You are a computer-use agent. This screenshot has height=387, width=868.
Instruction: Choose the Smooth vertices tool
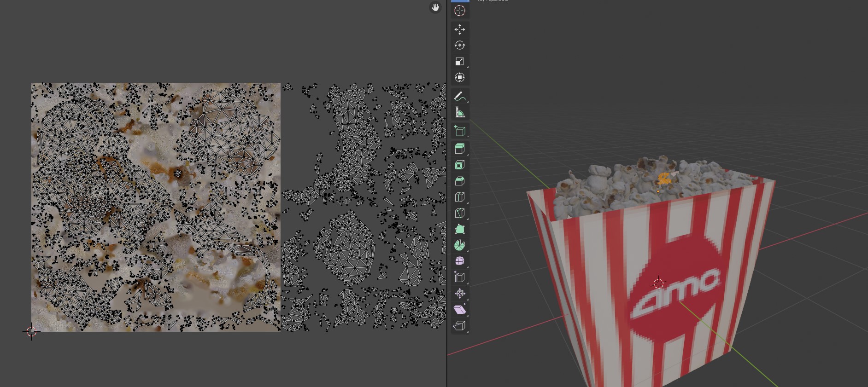tap(459, 261)
